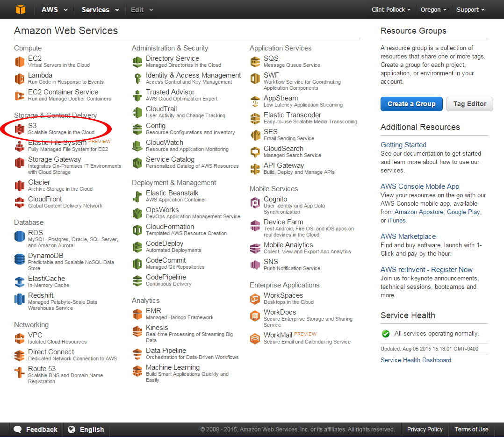Open the Clint Pollock account dropdown
The width and height of the screenshot is (504, 437).
(391, 10)
